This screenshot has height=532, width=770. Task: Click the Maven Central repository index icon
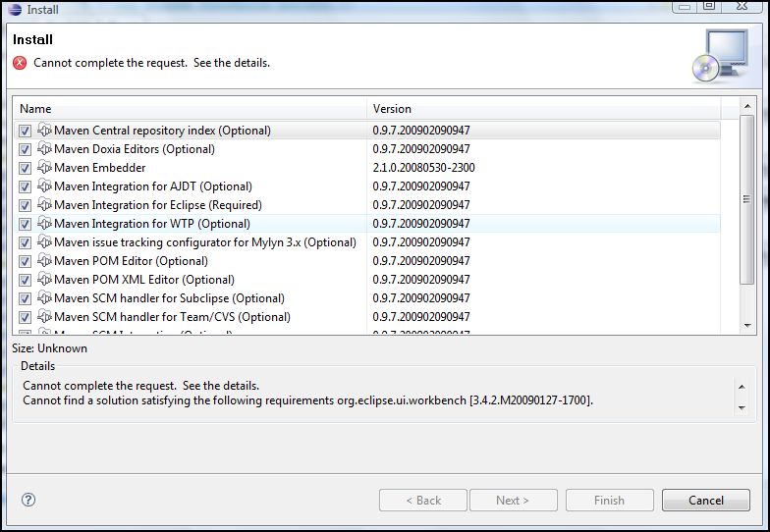pyautogui.click(x=44, y=131)
